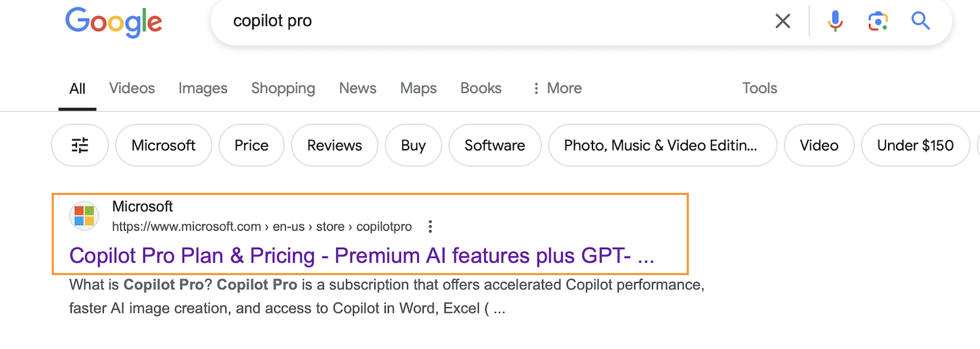Go to the Maps tab
The height and width of the screenshot is (349, 980).
coord(418,88)
